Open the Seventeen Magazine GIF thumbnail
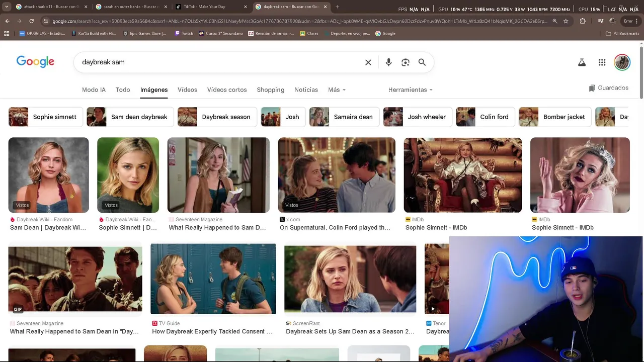This screenshot has width=644, height=362. 75,279
